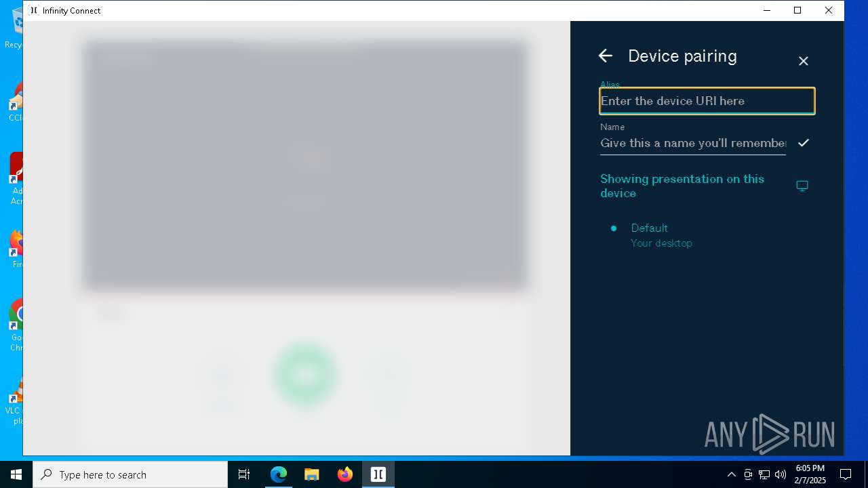
Task: Confirm pairing with the checkmark icon
Action: (804, 143)
